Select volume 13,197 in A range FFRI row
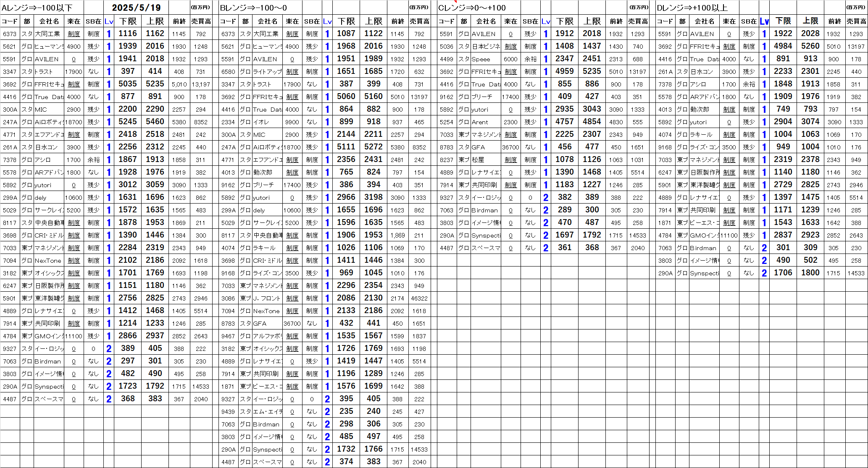Image resolution: width=868 pixels, height=468 pixels. coord(201,84)
